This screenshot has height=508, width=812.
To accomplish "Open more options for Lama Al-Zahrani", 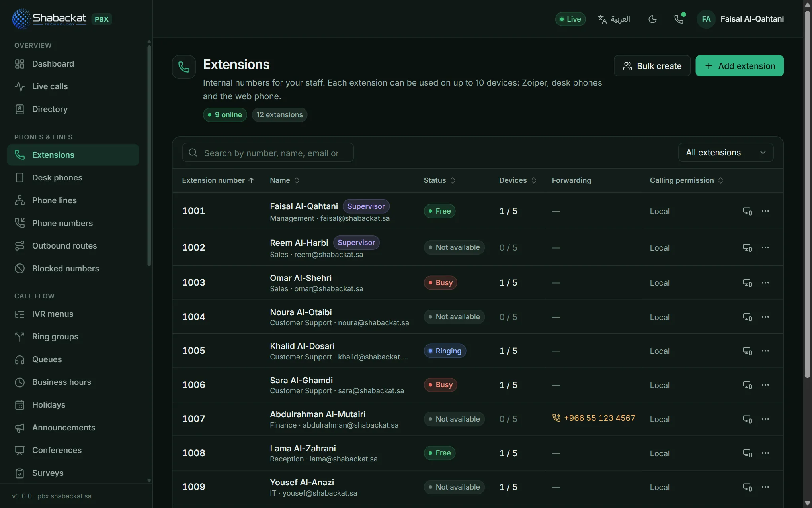I will click(765, 453).
